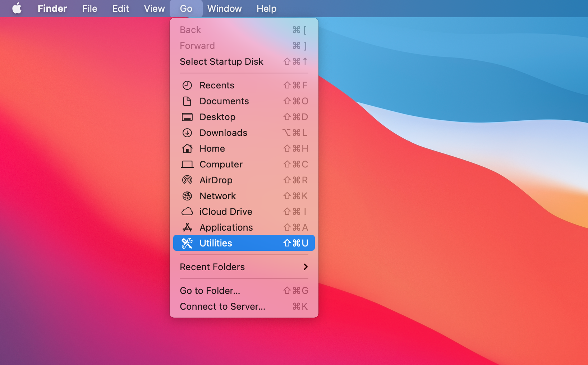Select Computer in the Go menu
The width and height of the screenshot is (588, 365).
click(244, 164)
